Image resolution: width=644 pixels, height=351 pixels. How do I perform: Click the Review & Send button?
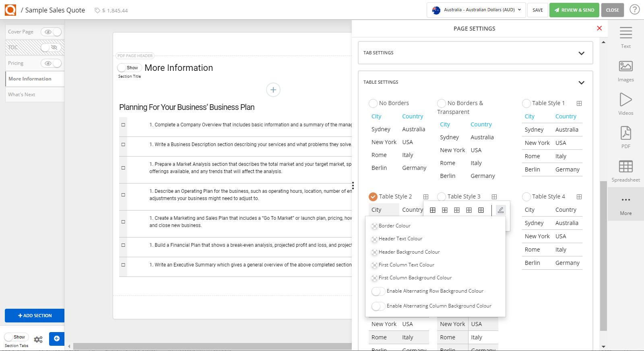[574, 10]
